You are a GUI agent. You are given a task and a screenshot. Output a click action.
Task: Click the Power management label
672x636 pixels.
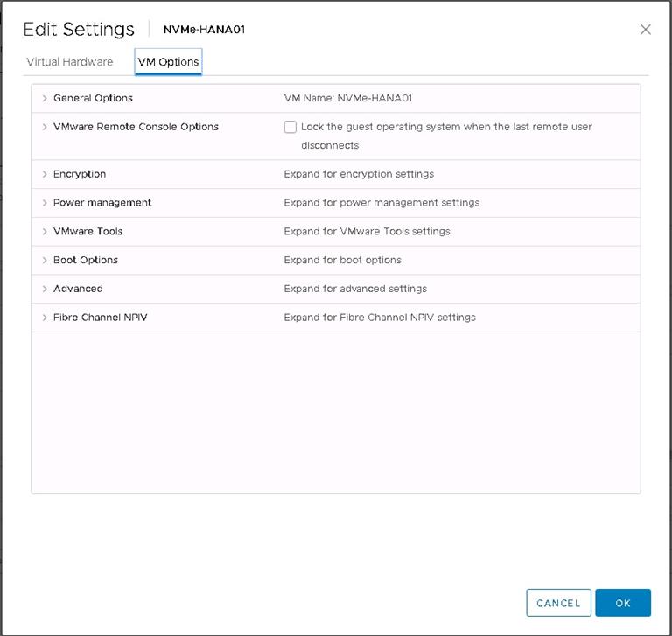click(x=102, y=203)
